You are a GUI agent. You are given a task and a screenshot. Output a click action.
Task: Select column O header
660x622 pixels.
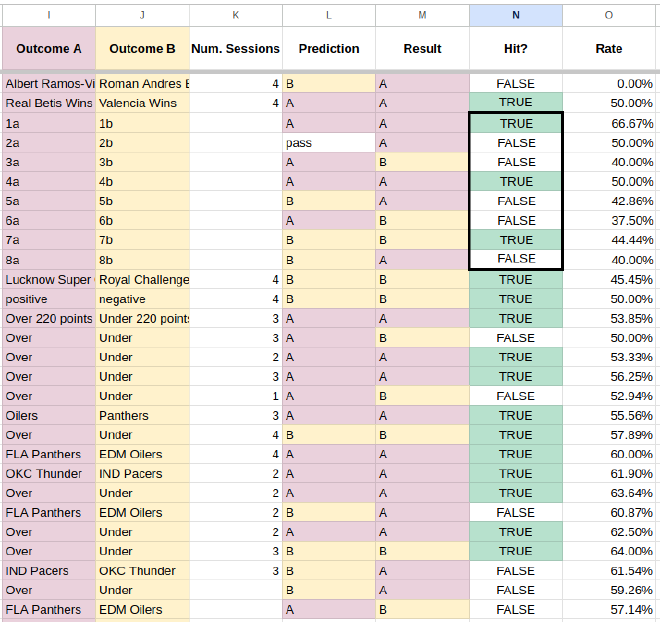pos(608,14)
